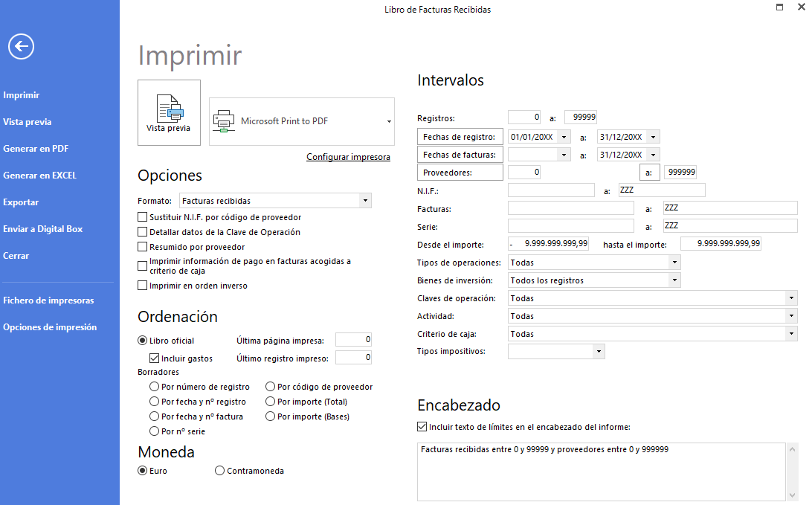The height and width of the screenshot is (505, 812).
Task: Close the Libro de Facturas Recibidas window
Action: [802, 7]
